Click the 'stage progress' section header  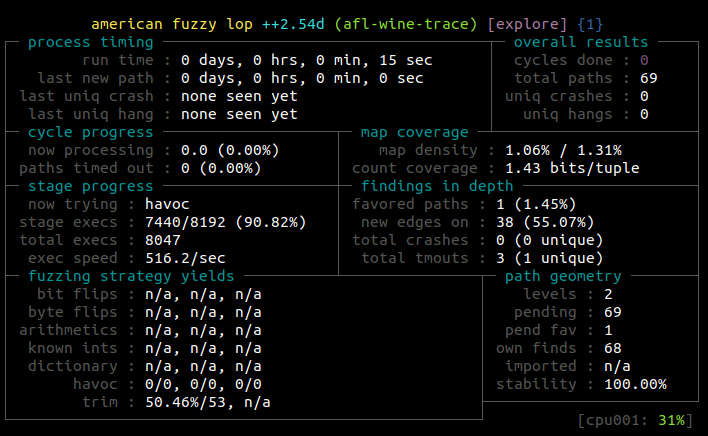point(91,186)
